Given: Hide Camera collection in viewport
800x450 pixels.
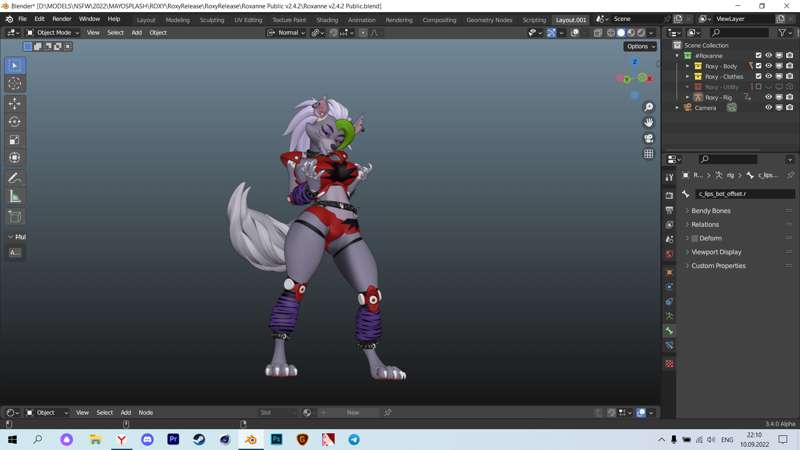Looking at the screenshot, I should (x=768, y=108).
